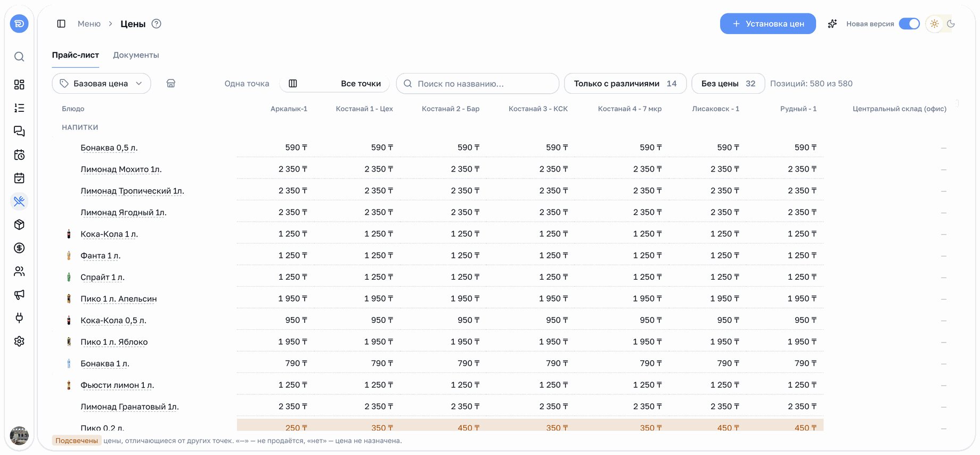Screen dimensions: 980x455
Task: Toggle the Новая версия switch
Action: point(909,24)
